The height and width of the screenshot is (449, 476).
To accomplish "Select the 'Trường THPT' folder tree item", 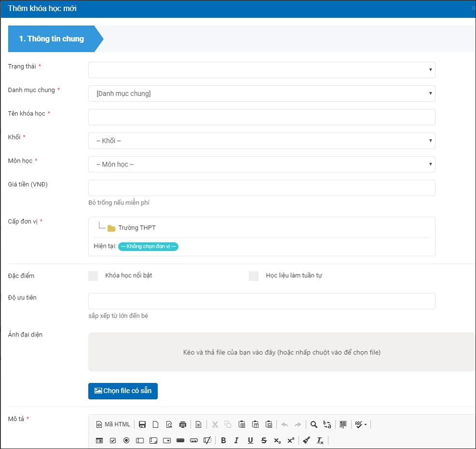I will 137,228.
